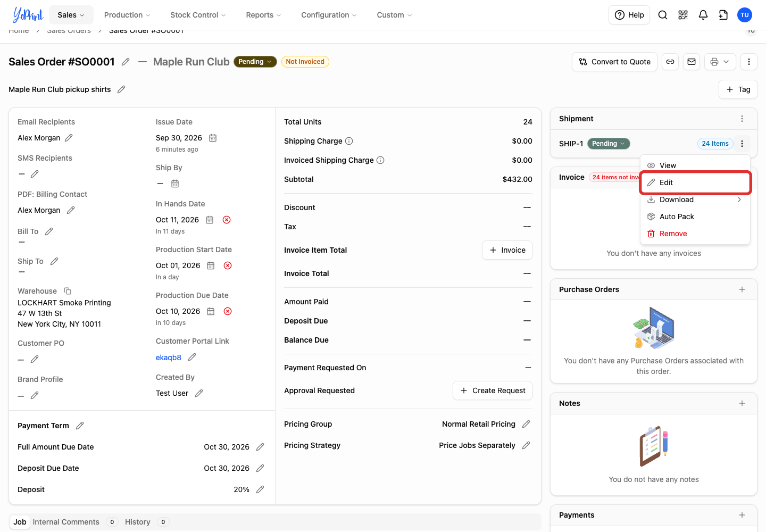
Task: Choose View in the shipment menu
Action: point(695,165)
